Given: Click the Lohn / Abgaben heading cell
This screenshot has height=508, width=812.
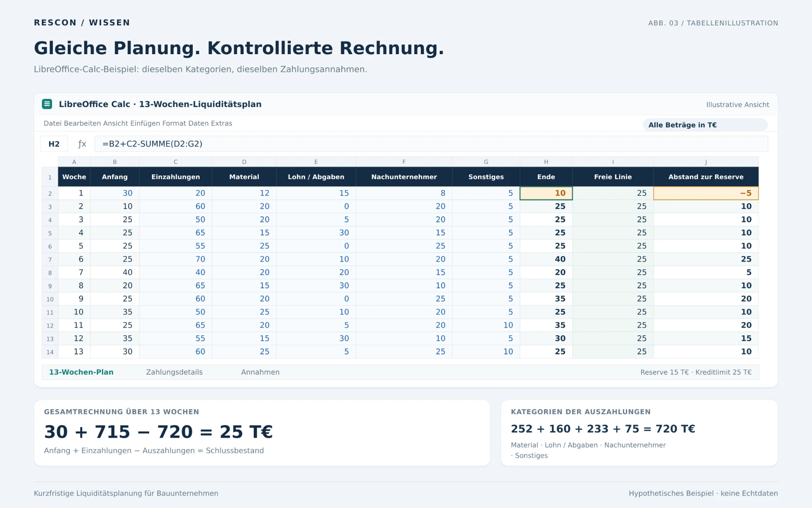Looking at the screenshot, I should [316, 177].
